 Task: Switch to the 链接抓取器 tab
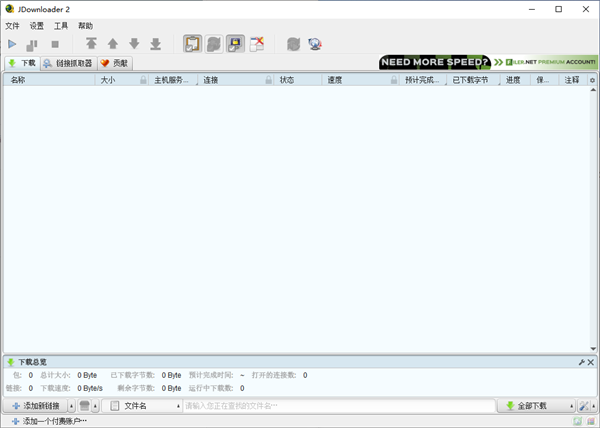point(68,63)
